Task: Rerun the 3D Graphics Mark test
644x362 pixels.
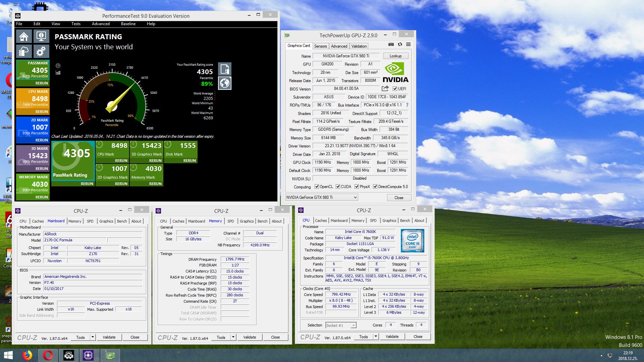Action: tap(155, 161)
